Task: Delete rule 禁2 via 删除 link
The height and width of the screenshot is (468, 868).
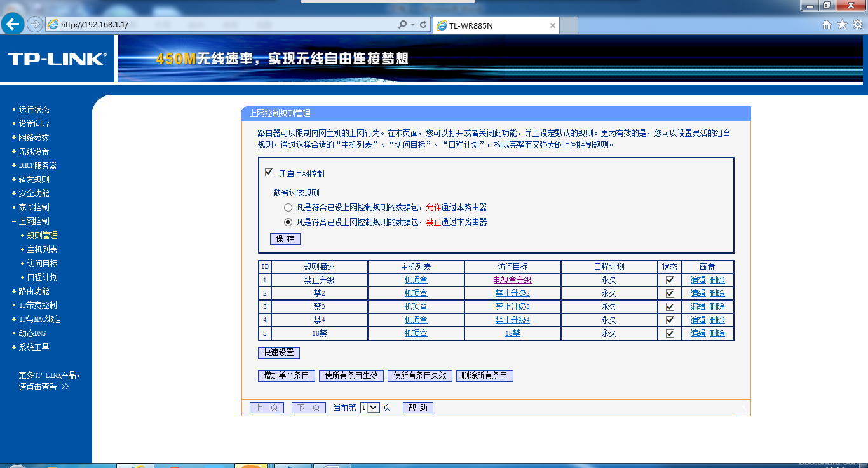Action: click(717, 293)
